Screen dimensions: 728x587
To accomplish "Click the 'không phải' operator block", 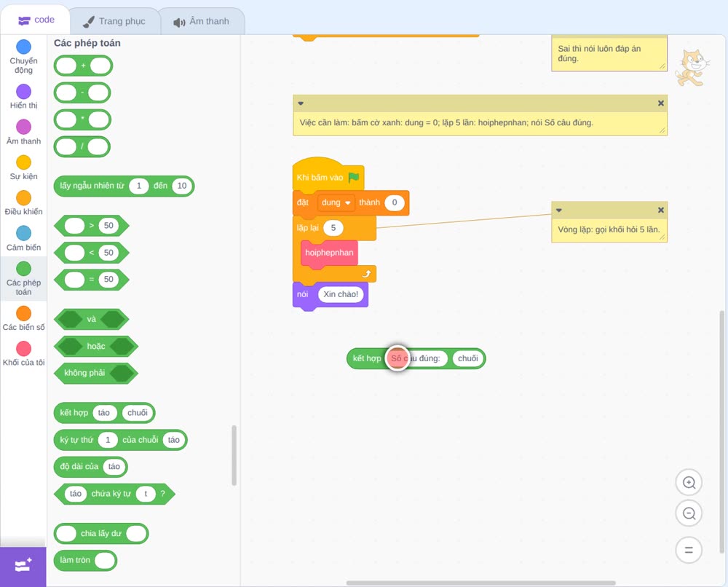I will click(x=96, y=374).
